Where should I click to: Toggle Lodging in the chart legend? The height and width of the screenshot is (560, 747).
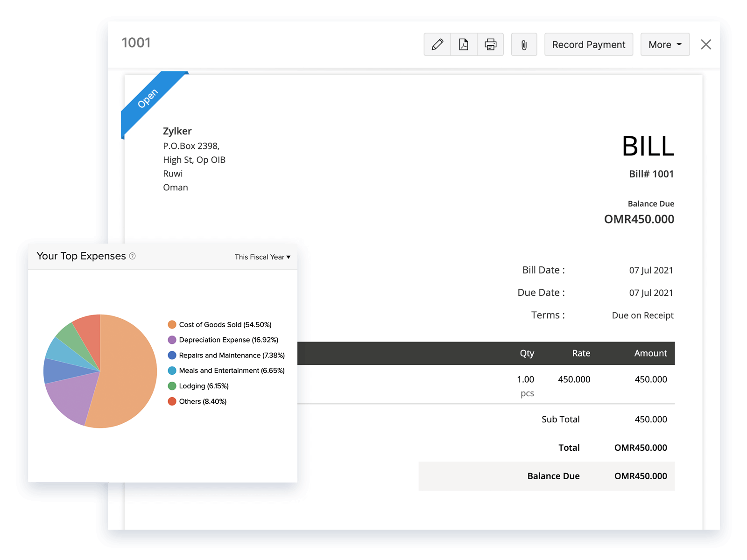click(x=172, y=386)
